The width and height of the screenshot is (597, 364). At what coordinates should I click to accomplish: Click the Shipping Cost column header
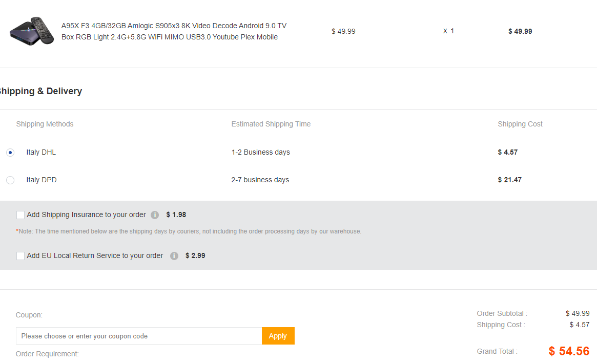tap(520, 124)
